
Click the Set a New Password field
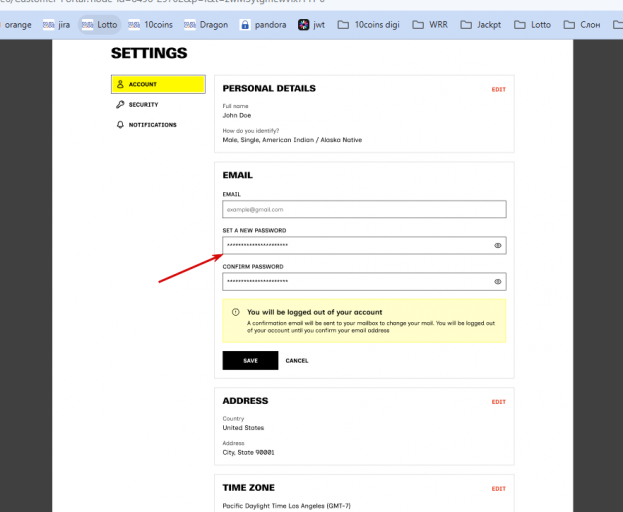[364, 245]
